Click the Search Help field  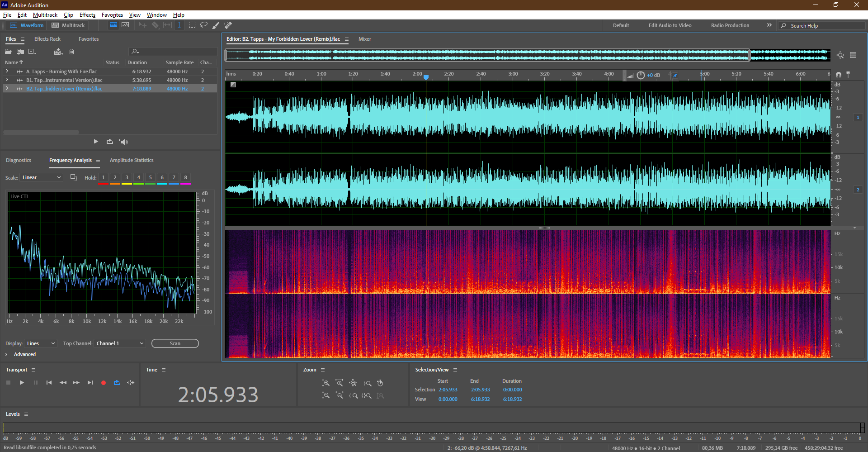pyautogui.click(x=822, y=26)
